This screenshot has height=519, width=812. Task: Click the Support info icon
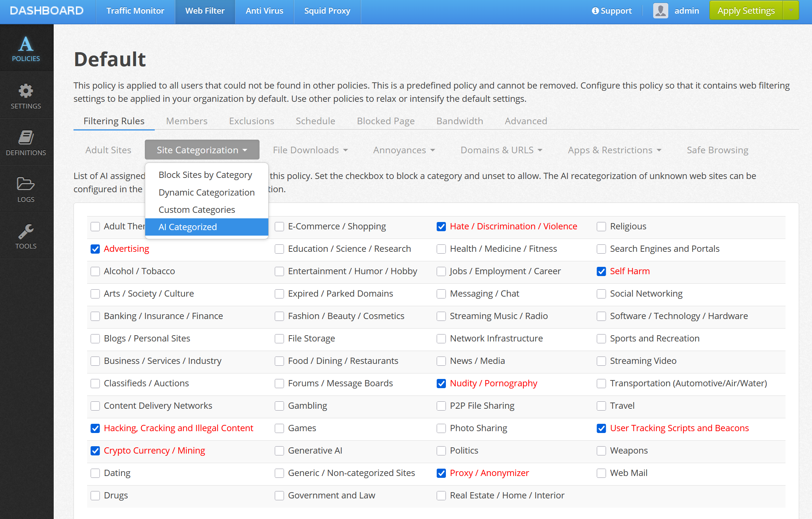[595, 11]
